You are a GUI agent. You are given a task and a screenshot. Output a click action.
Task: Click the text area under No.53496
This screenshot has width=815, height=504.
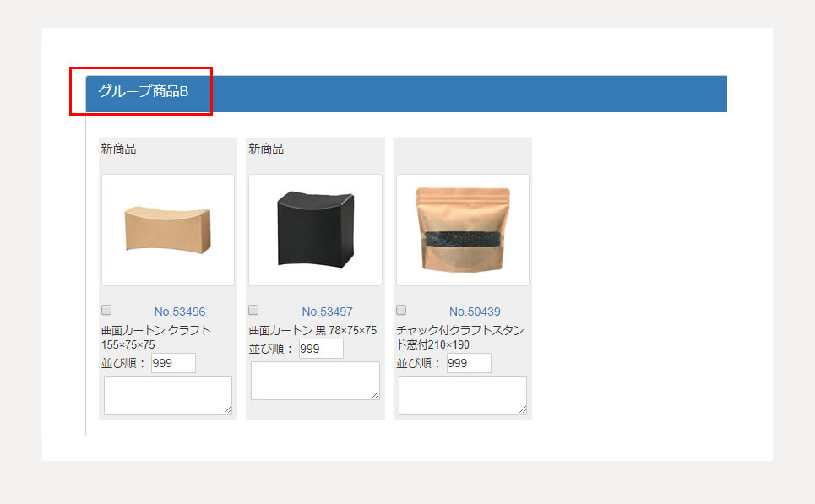pos(168,395)
